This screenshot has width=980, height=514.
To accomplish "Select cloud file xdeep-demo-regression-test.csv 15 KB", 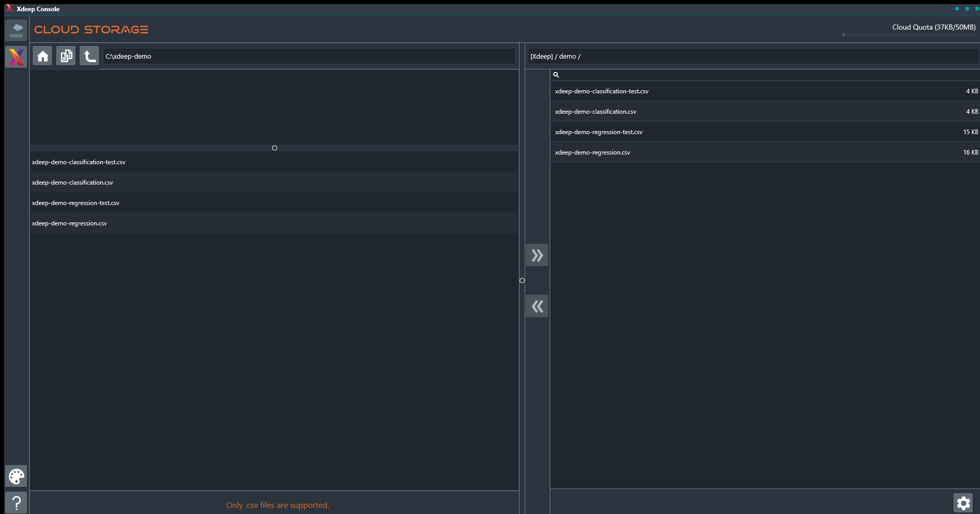I will tap(765, 132).
